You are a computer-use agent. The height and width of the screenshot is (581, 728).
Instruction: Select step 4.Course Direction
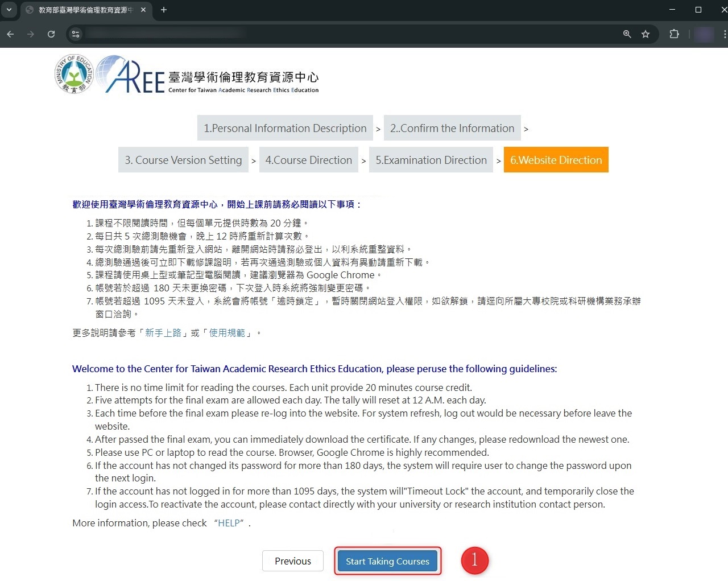tap(308, 160)
